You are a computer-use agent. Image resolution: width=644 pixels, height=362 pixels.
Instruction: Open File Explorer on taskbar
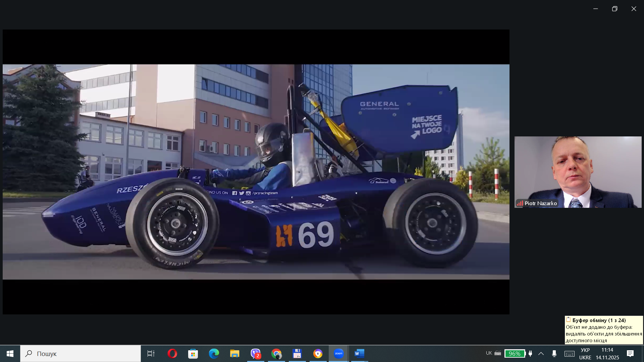click(x=234, y=354)
